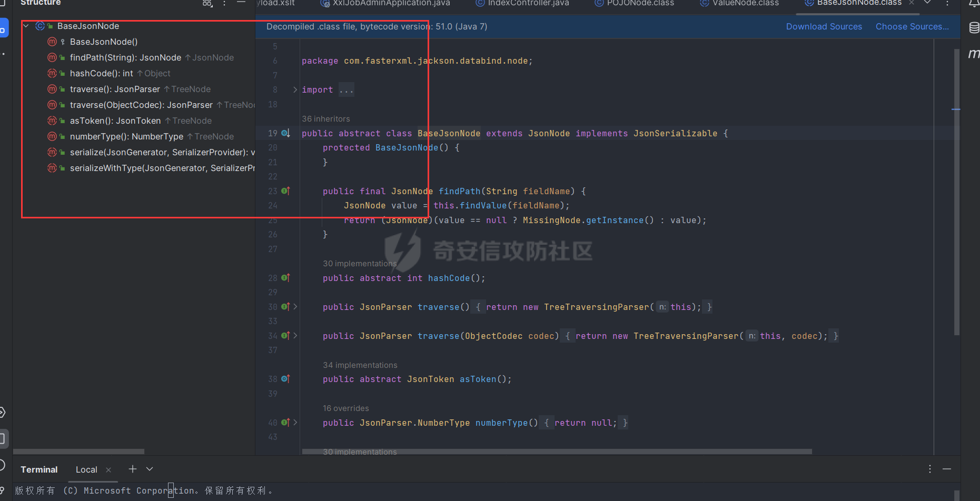Open the Database tool window

pyautogui.click(x=973, y=27)
